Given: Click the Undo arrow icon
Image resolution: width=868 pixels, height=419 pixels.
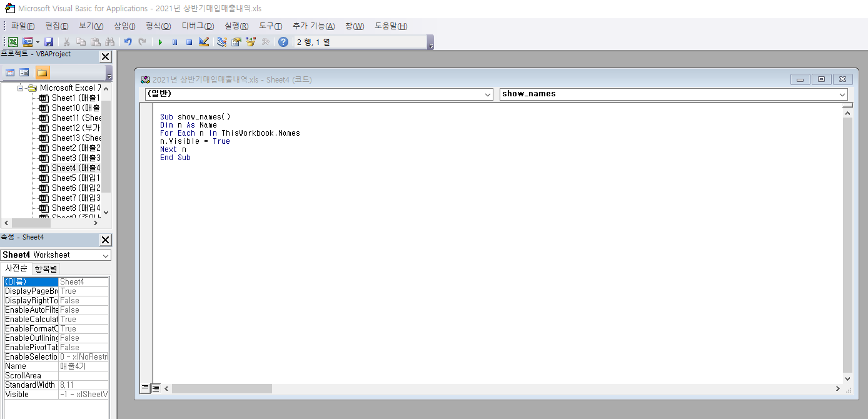Looking at the screenshot, I should [128, 42].
